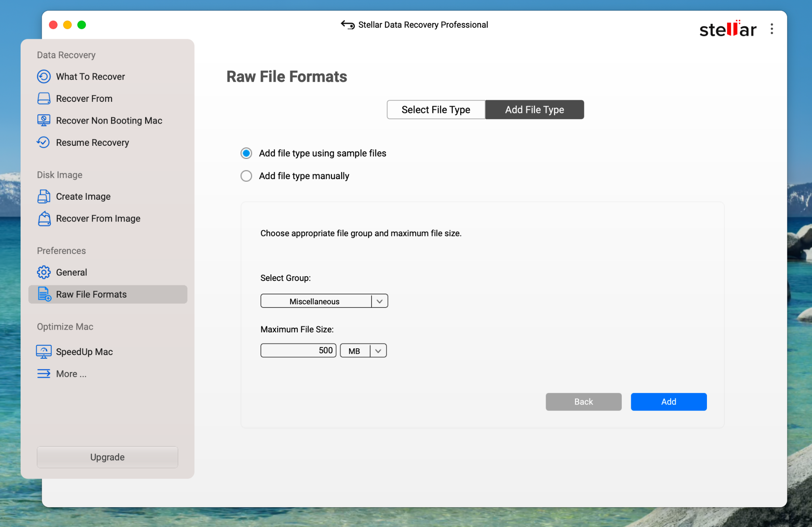This screenshot has width=812, height=527.
Task: Select Raw File Formats sidebar item
Action: 108,294
